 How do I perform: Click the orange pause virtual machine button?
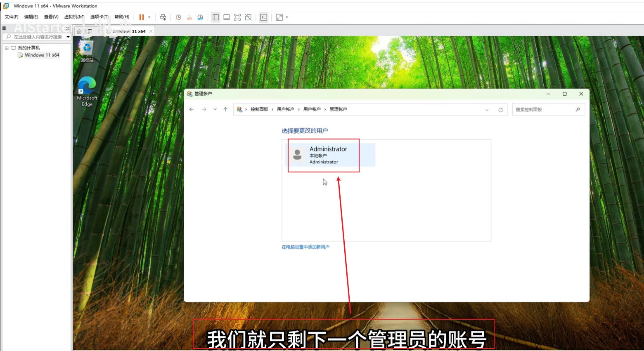142,17
